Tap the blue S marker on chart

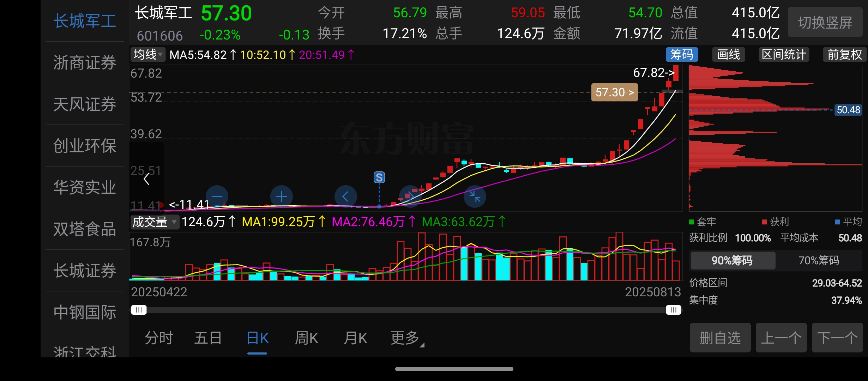coord(379,177)
